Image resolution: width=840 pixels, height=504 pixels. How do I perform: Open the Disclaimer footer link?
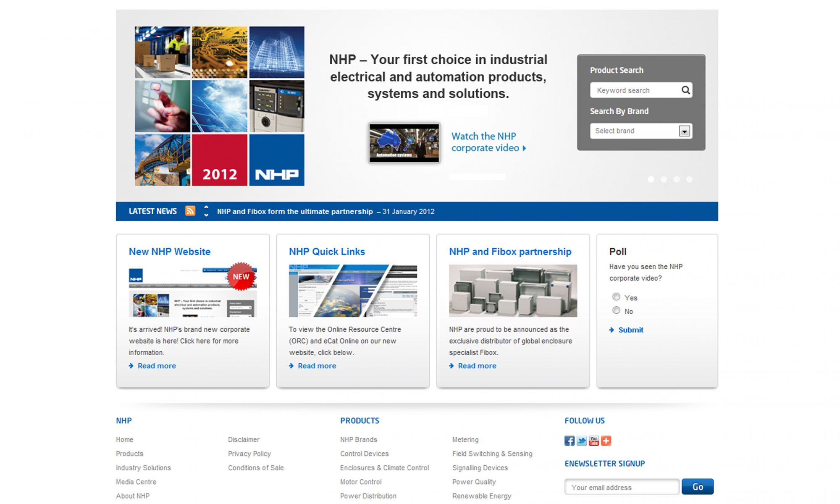point(244,440)
